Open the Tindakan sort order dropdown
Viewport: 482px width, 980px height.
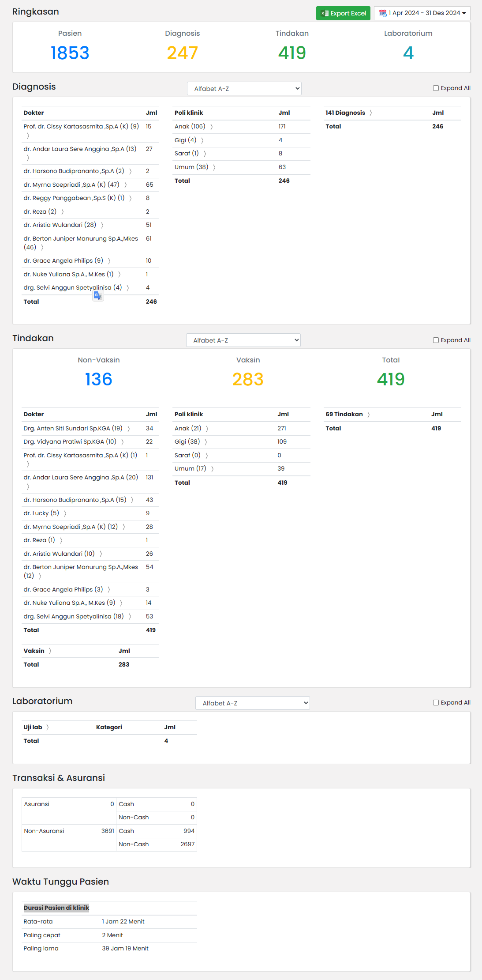click(x=243, y=340)
